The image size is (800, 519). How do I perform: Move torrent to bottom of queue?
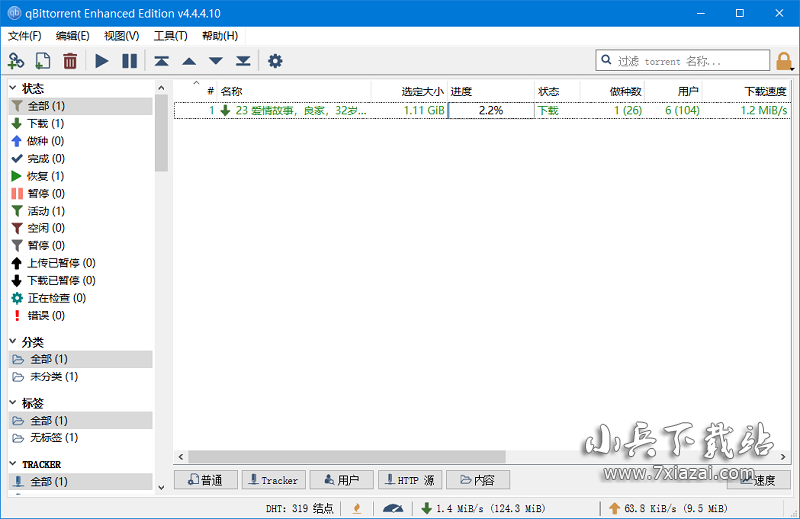[243, 61]
